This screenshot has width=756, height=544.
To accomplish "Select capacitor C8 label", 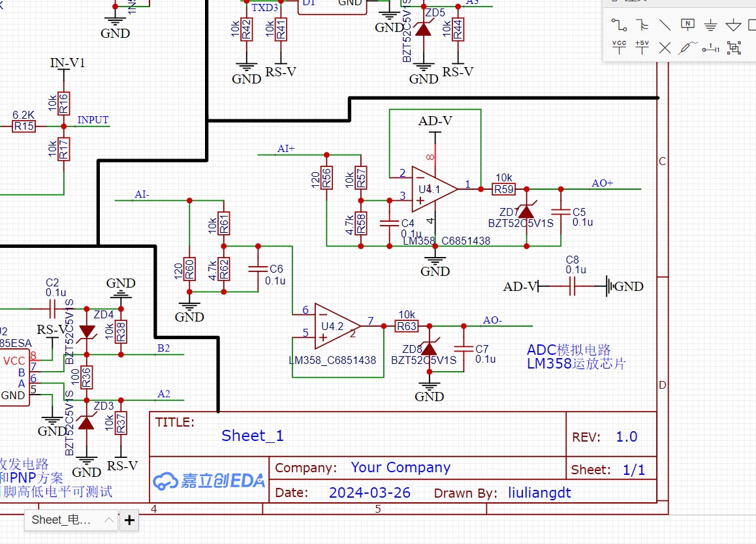I will (x=573, y=260).
